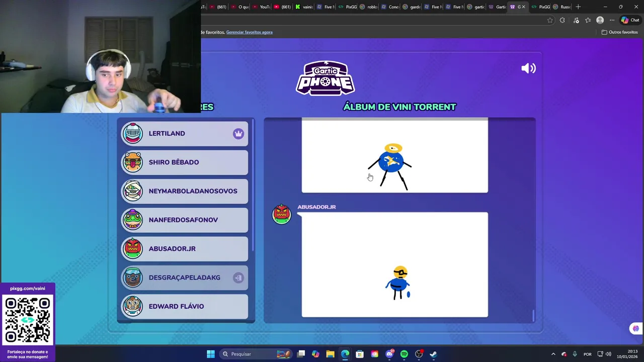Select EDWARD FLÁVIO player row
The width and height of the screenshot is (644, 362).
tap(185, 306)
